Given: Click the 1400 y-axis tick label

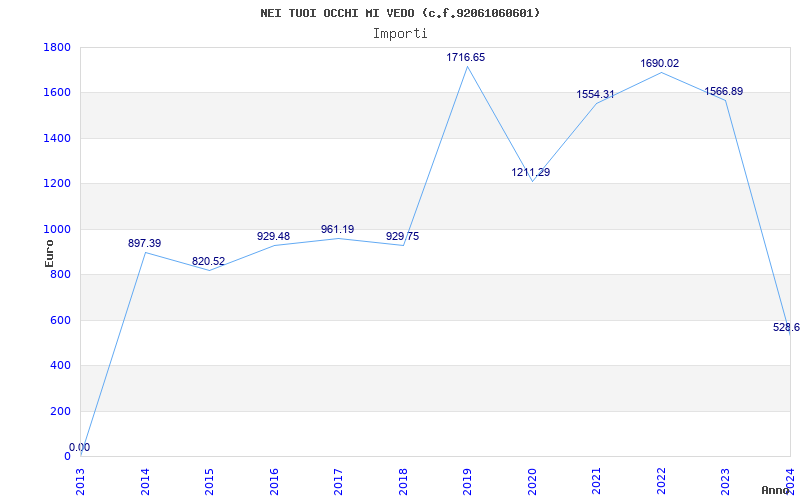Looking at the screenshot, I should (x=57, y=138).
